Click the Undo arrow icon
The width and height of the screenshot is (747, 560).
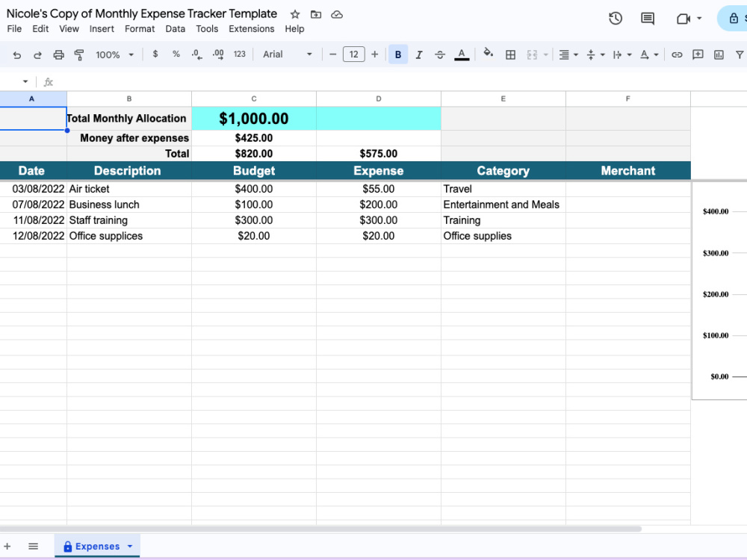click(x=16, y=55)
